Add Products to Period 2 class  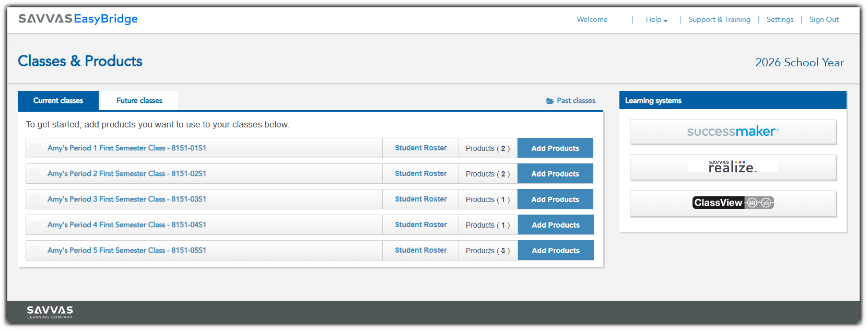(x=555, y=173)
